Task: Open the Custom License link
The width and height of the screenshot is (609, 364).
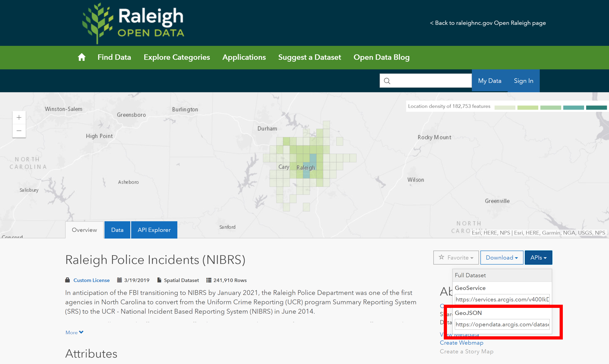Action: tap(91, 280)
